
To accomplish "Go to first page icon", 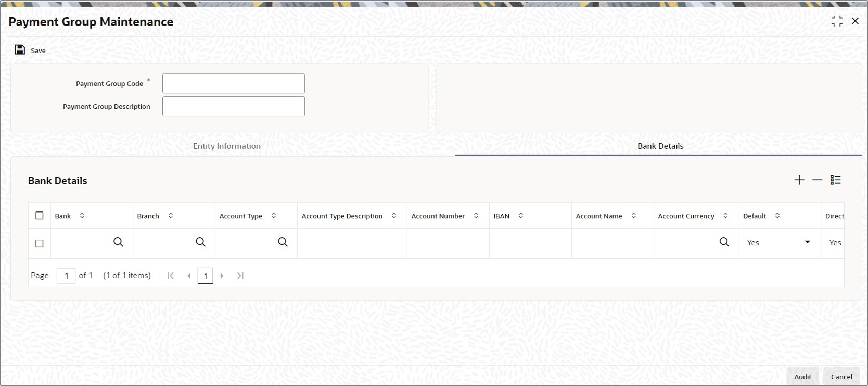I will [x=171, y=276].
